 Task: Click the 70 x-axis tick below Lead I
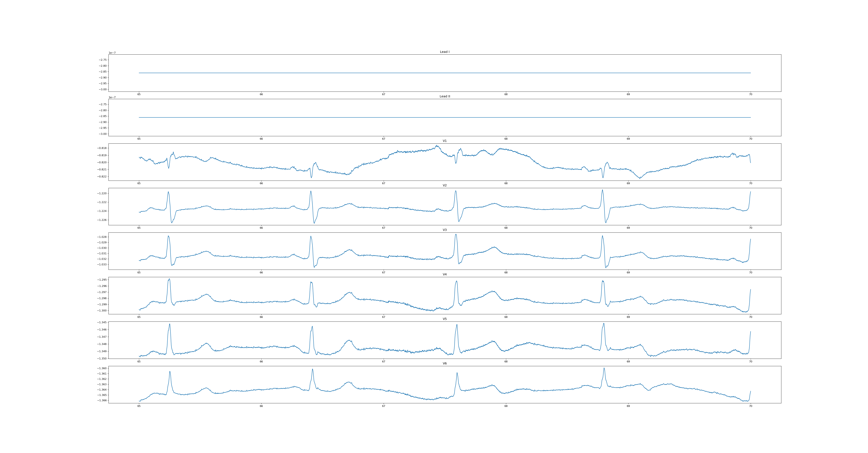pos(750,94)
